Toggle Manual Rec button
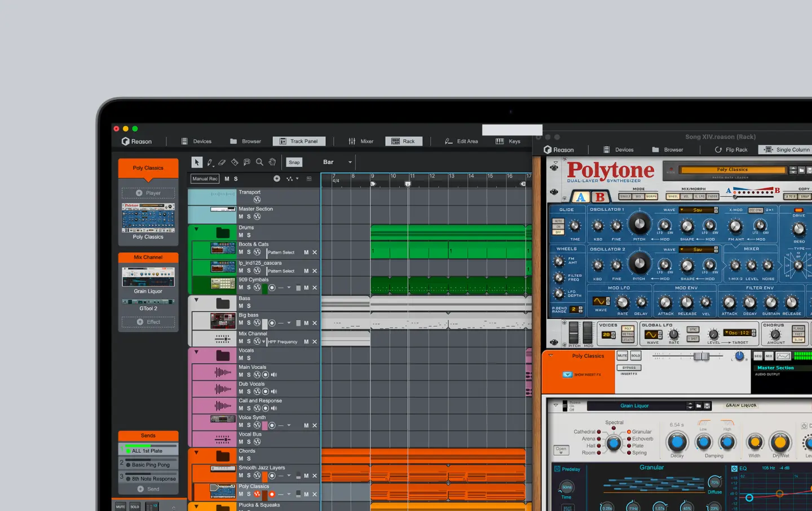The image size is (812, 511). 205,179
